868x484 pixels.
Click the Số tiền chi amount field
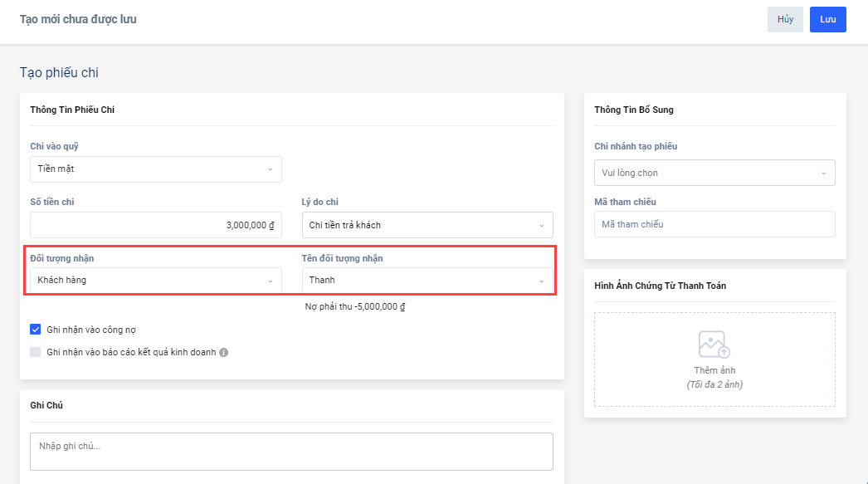coord(155,225)
